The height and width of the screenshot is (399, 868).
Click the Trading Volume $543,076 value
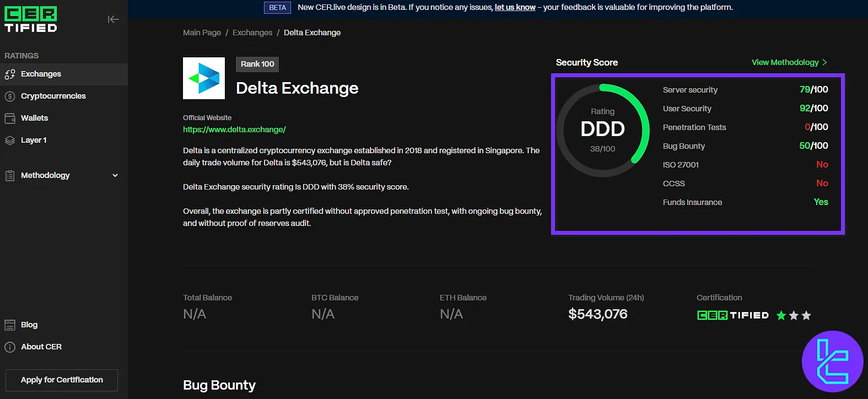tap(598, 314)
